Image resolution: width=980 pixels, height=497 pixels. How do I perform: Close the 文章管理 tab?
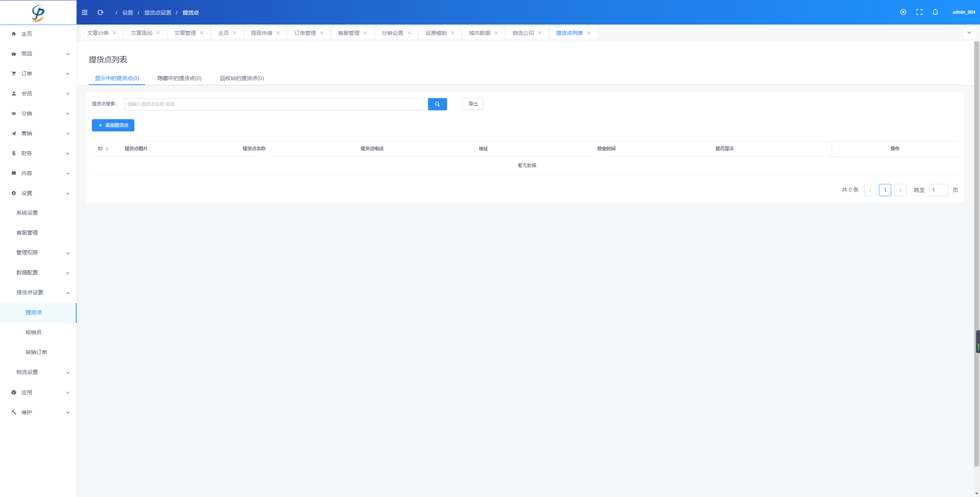202,33
